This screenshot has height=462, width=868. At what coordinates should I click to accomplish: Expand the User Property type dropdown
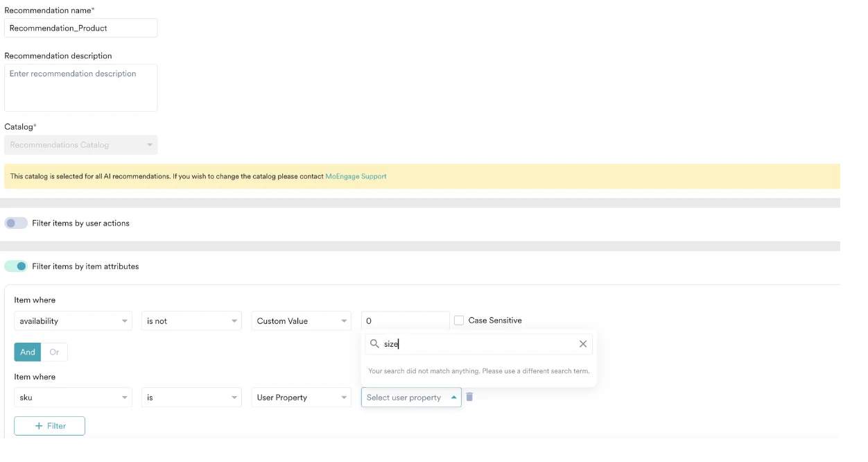point(301,397)
